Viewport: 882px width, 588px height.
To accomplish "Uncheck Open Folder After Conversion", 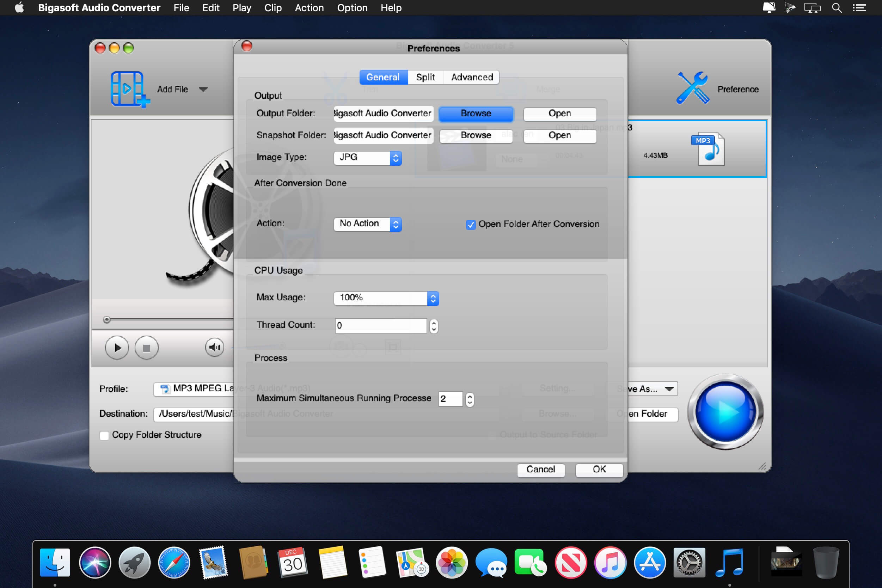I will pyautogui.click(x=471, y=225).
